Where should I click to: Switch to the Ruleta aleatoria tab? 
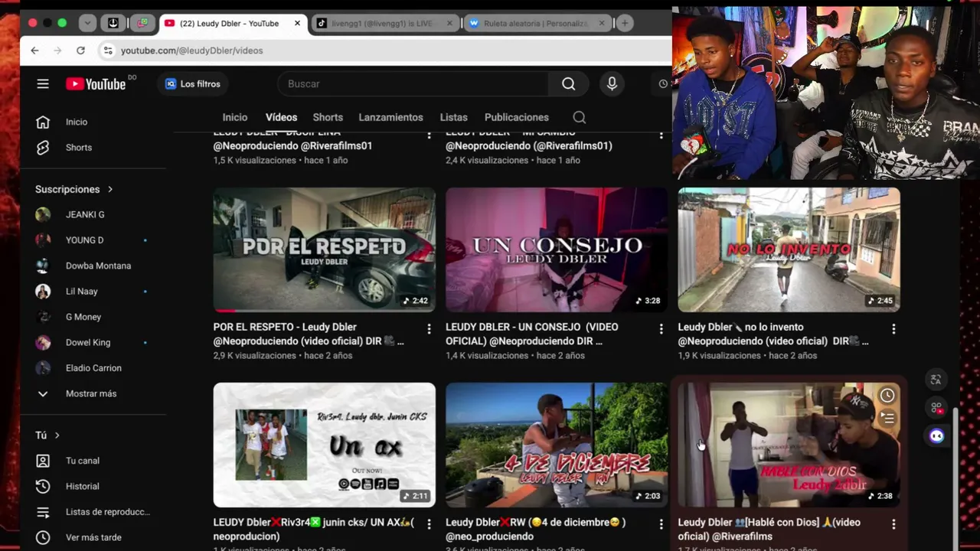[537, 24]
